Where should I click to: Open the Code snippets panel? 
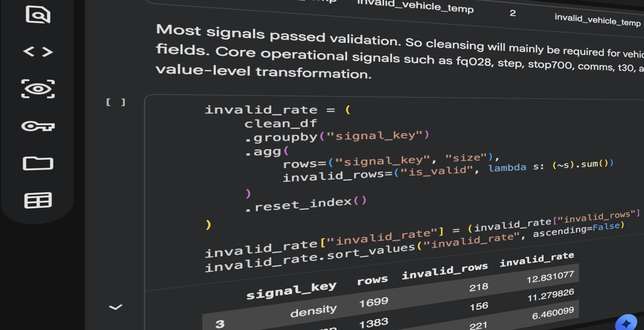(38, 52)
